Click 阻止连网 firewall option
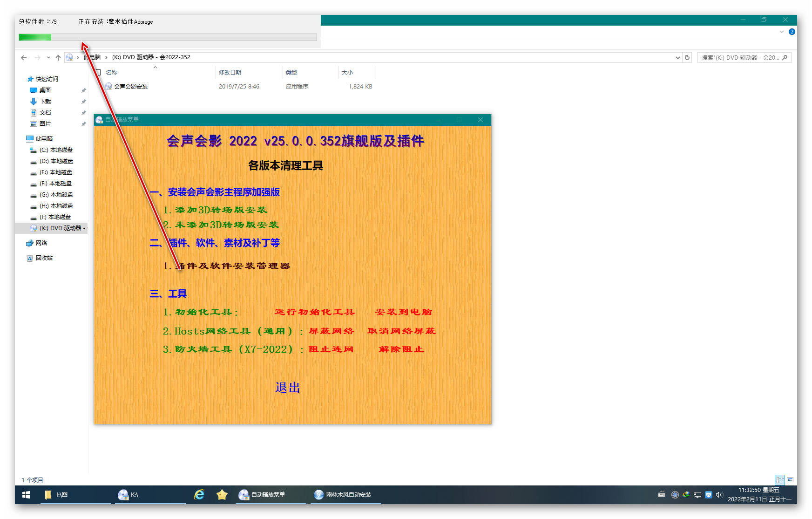The image size is (812, 519). tap(331, 349)
